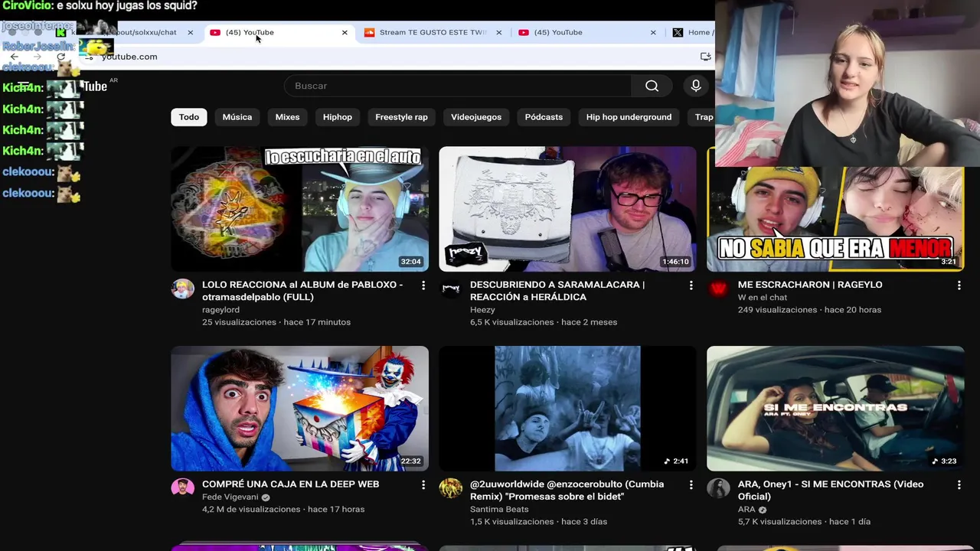Go to rageylord channel name link
Screen dimensions: 980x551
click(220, 310)
